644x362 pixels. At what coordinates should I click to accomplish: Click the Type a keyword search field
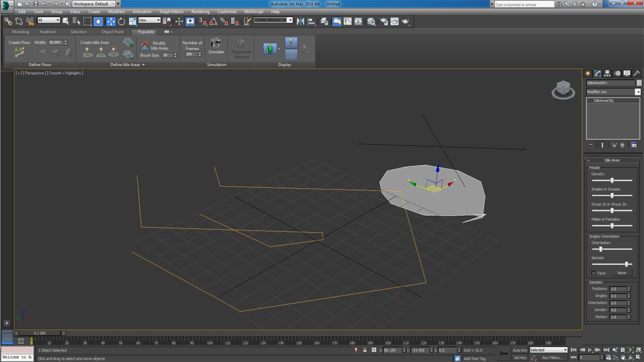click(524, 4)
